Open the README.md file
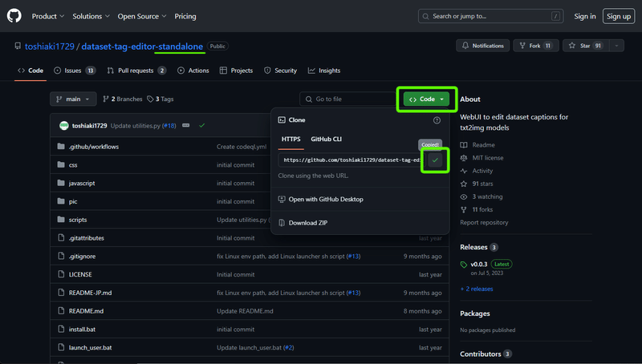642x364 pixels. click(86, 311)
